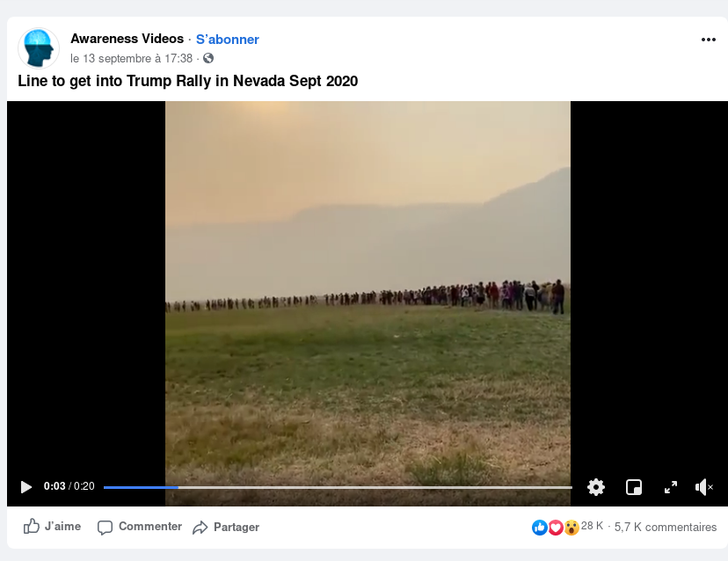
Task: View the 28 K reactions count
Action: click(592, 526)
